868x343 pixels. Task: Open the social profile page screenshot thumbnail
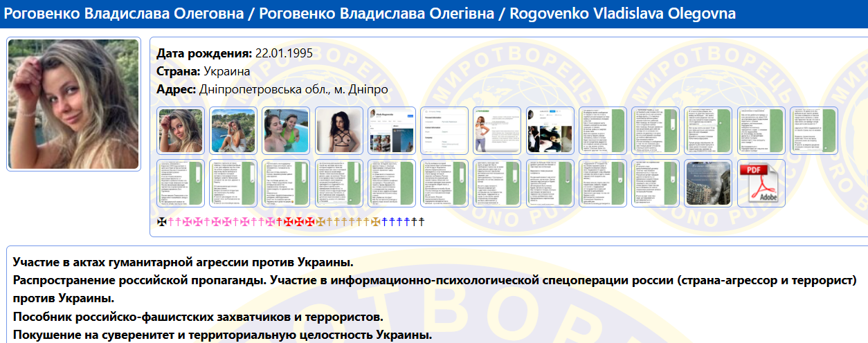[x=391, y=131]
